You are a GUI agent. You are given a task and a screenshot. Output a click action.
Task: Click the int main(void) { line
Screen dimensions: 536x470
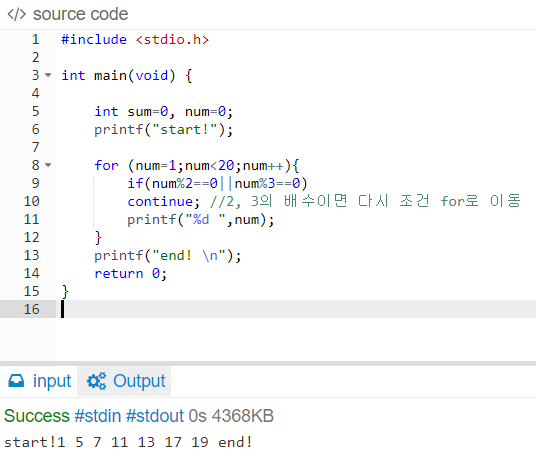(127, 76)
